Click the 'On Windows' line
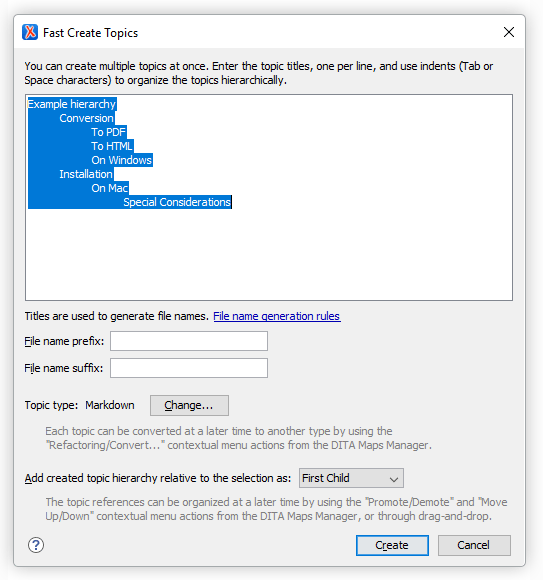This screenshot has height=580, width=543. (x=122, y=160)
